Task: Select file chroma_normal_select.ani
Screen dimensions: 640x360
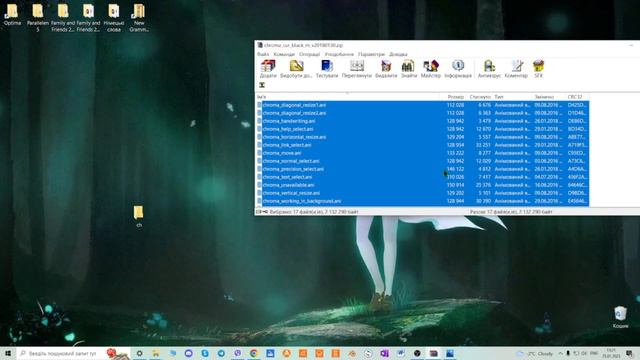Action: coord(422,161)
